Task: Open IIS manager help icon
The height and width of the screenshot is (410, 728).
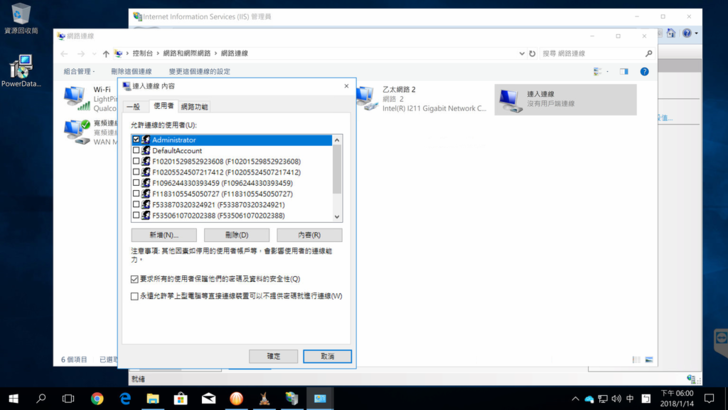Action: (x=687, y=33)
